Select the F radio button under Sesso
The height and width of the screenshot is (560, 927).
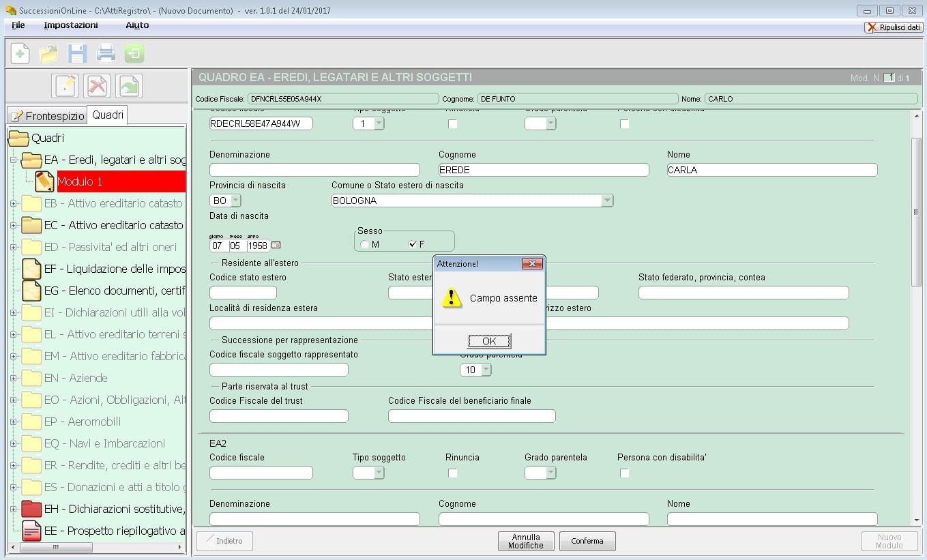point(412,244)
